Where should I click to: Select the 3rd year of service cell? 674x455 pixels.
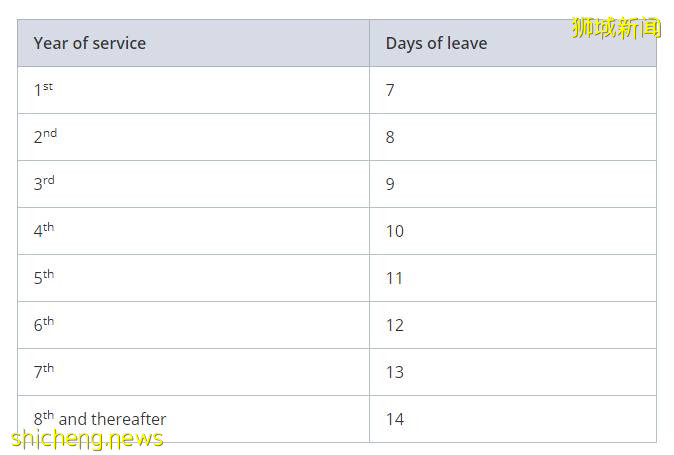tap(44, 184)
